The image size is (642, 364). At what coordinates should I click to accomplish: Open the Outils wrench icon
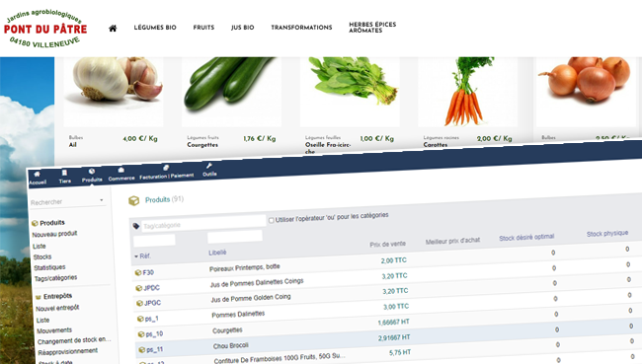(x=208, y=166)
